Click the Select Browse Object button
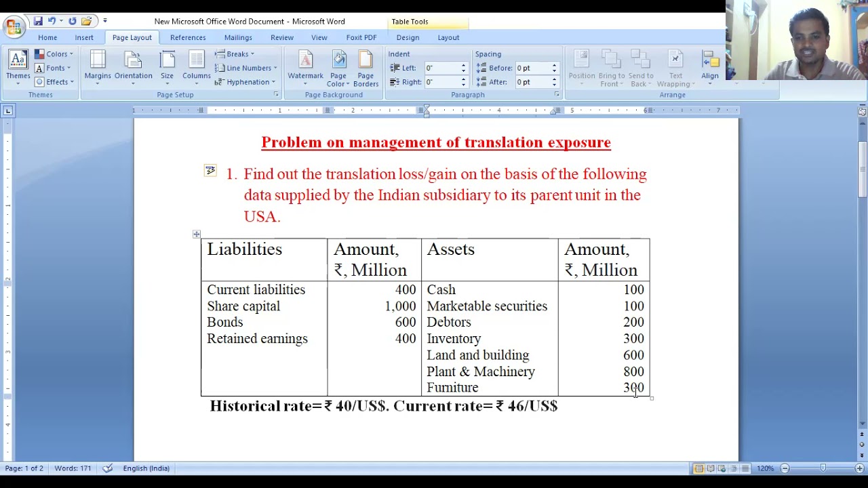This screenshot has width=868, height=488. click(x=863, y=445)
